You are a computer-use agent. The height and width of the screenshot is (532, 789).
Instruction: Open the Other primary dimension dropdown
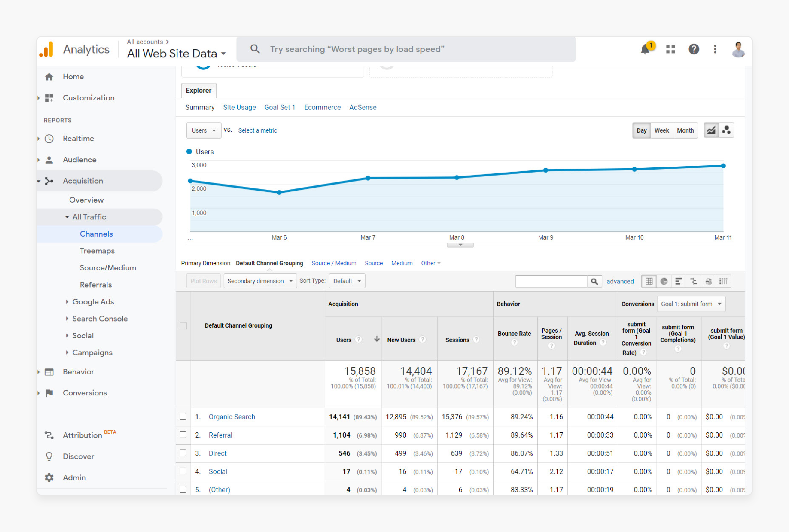430,263
